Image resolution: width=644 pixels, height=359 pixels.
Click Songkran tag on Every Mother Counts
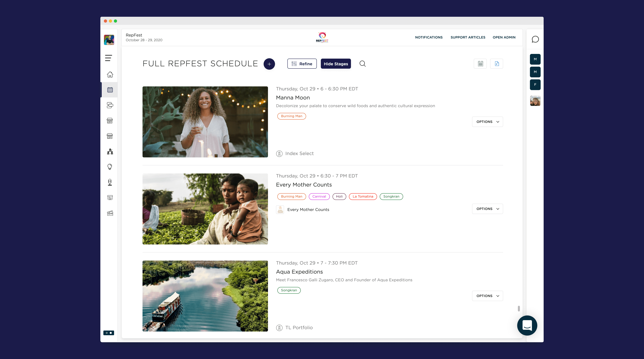pyautogui.click(x=391, y=197)
